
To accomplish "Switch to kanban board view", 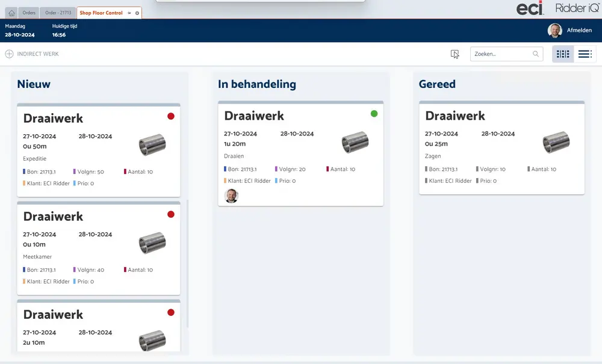I will pos(563,54).
